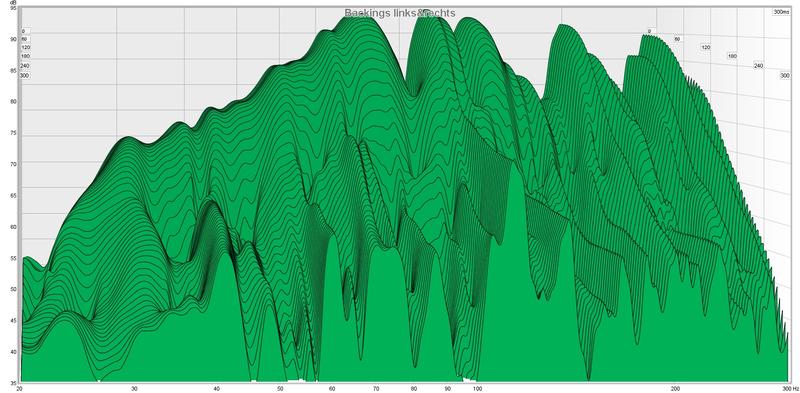Click the 200 Hz frequency axis label
Screen dimensions: 800x393
(676, 389)
